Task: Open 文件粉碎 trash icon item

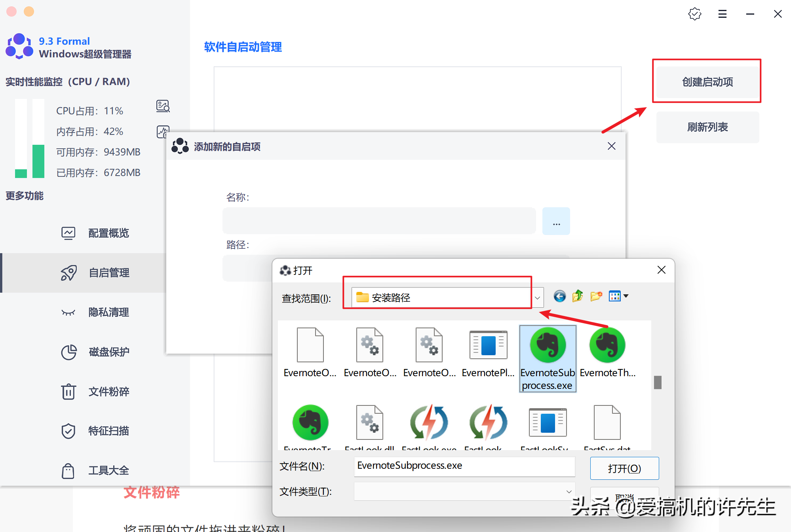Action: tap(108, 392)
